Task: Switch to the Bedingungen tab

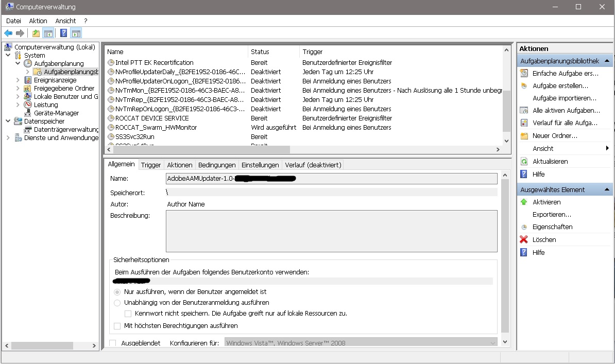Action: point(217,165)
